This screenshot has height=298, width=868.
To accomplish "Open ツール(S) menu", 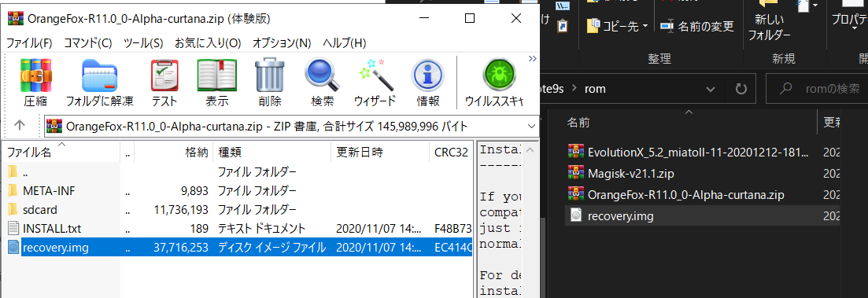I will [142, 42].
